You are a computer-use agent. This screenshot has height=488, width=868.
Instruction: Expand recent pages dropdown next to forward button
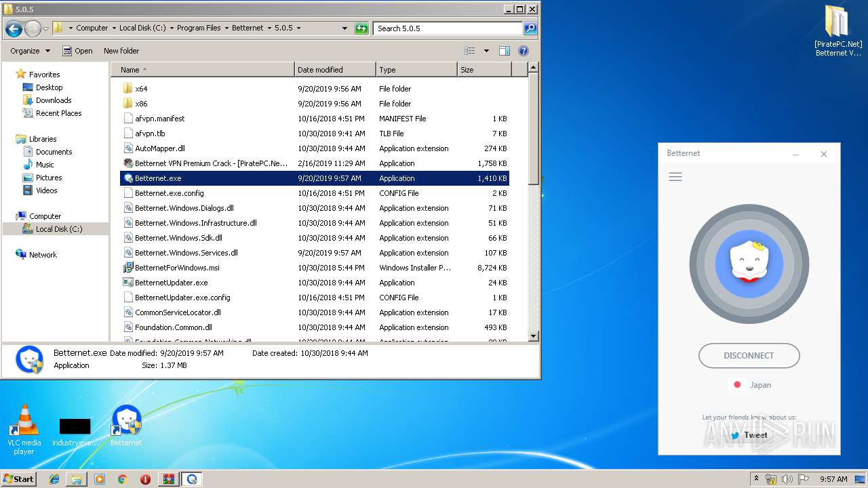click(x=45, y=28)
